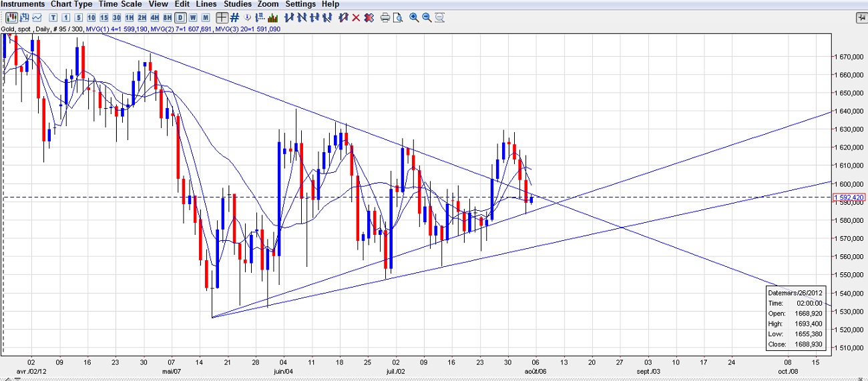Click the red X delete line icon

356,17
